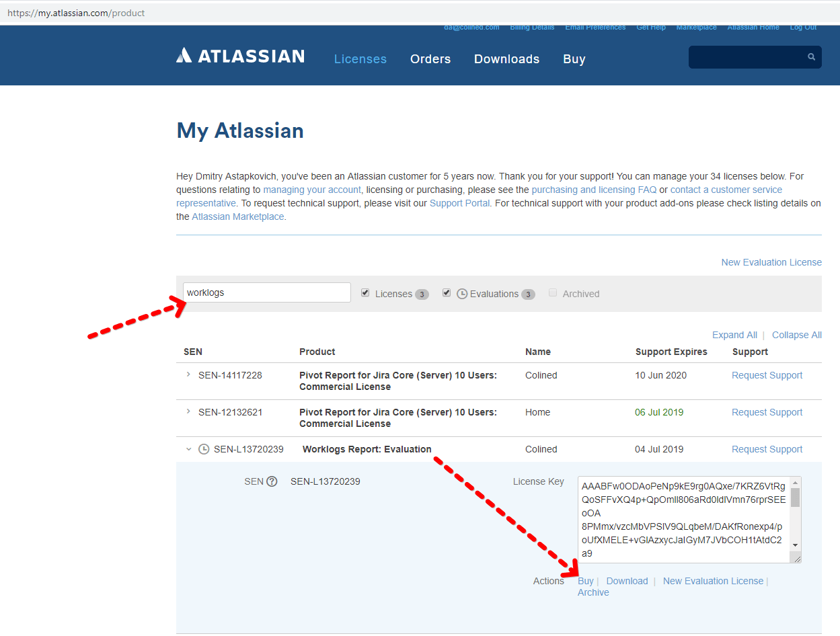Click the Download action link

[x=627, y=581]
